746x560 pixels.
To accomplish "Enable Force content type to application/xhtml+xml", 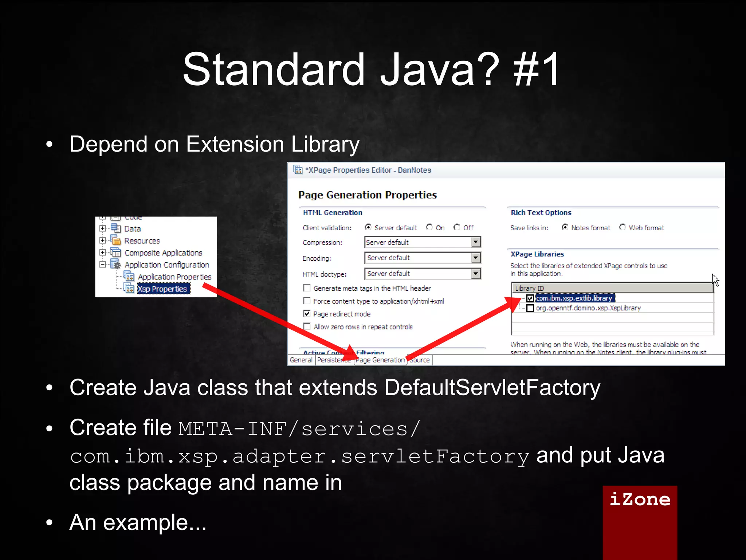I will click(x=307, y=301).
